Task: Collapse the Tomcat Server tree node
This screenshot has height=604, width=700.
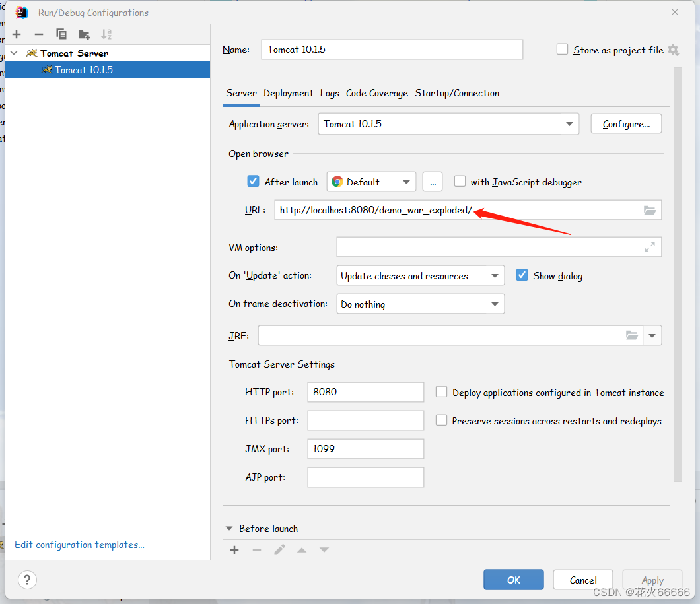Action: tap(14, 53)
